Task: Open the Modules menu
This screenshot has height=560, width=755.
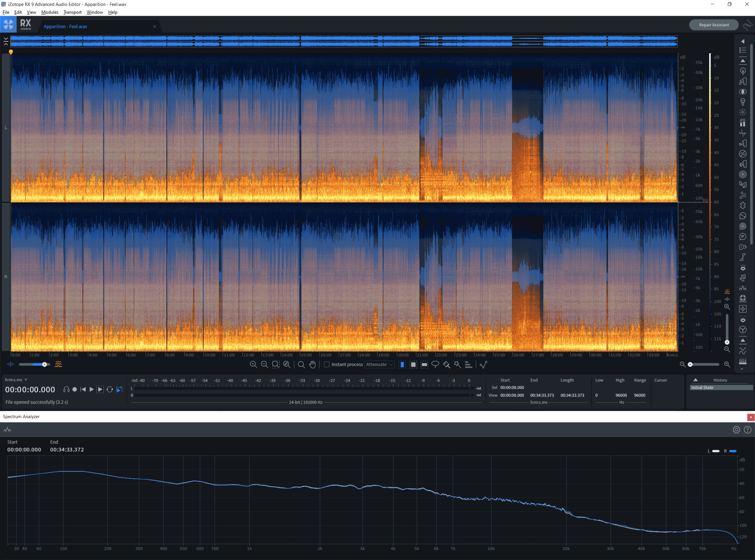Action: tap(50, 12)
